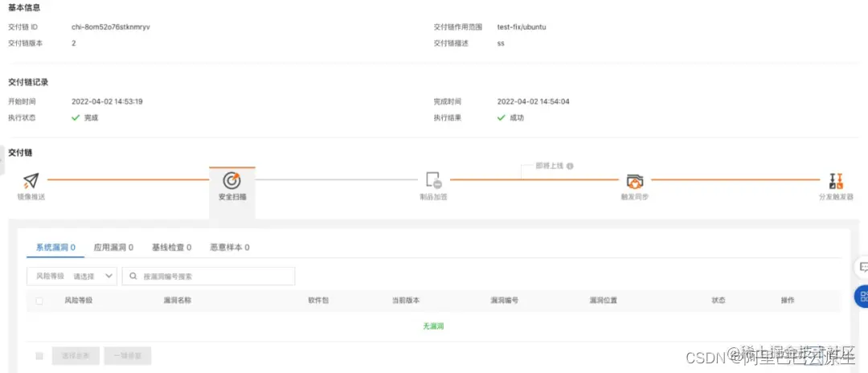Click the info icon beside 即将上线
868x373 pixels.
click(x=570, y=166)
